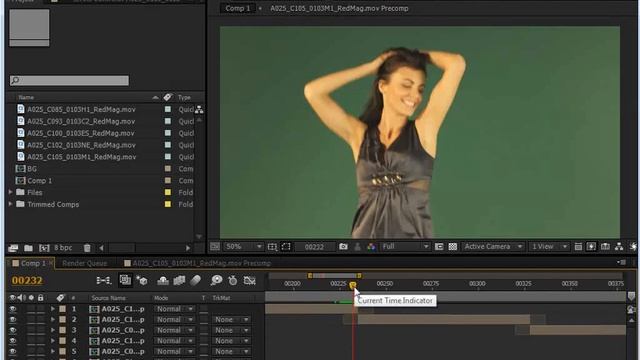
Task: Open TrkMat None dropdown for layer 2
Action: (231, 320)
